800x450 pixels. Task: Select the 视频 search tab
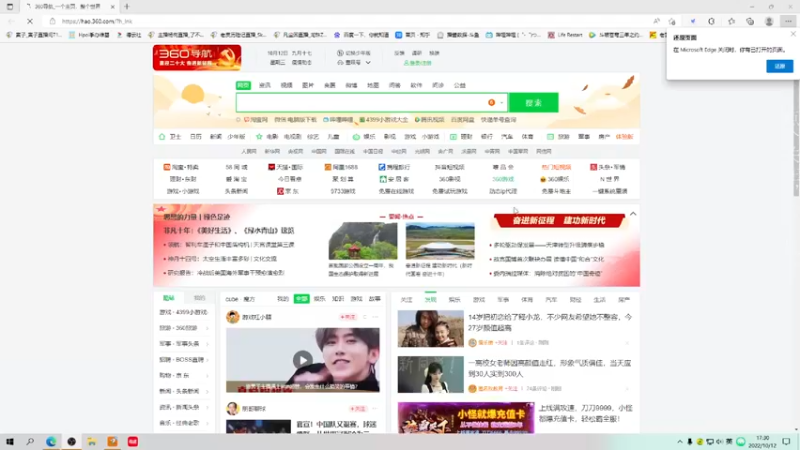coord(287,85)
